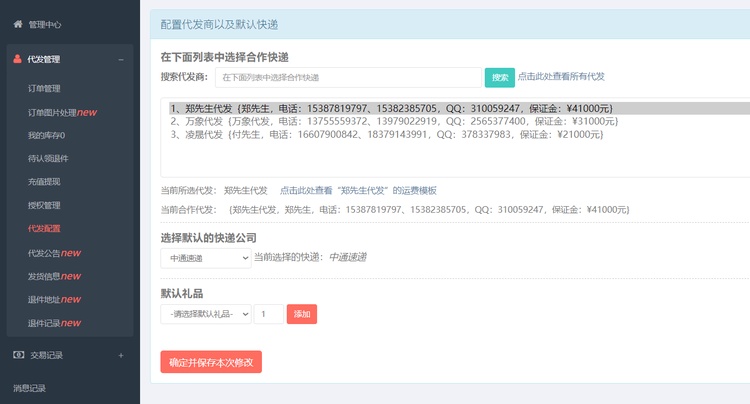The height and width of the screenshot is (404, 750).
Task: Click the gift quantity field showing 1
Action: point(268,314)
